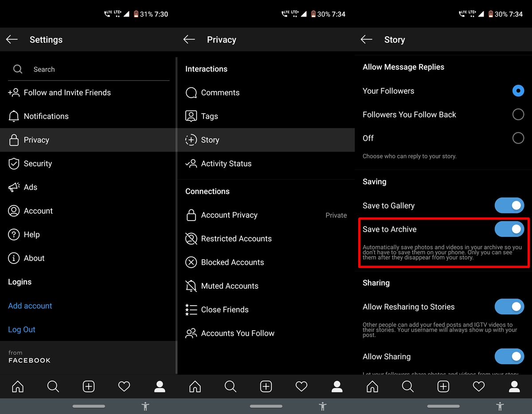The width and height of the screenshot is (532, 414).
Task: Click the Accounts You Follow icon
Action: pos(191,333)
